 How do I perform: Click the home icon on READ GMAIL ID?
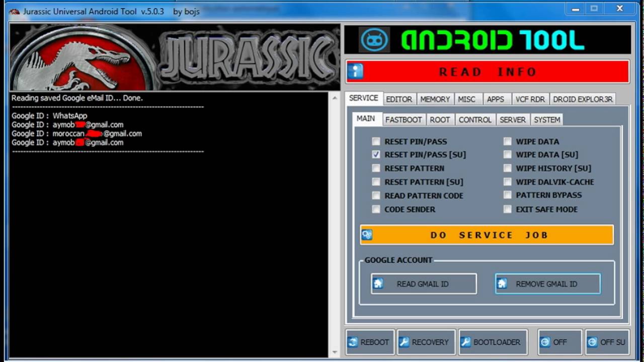(x=378, y=284)
